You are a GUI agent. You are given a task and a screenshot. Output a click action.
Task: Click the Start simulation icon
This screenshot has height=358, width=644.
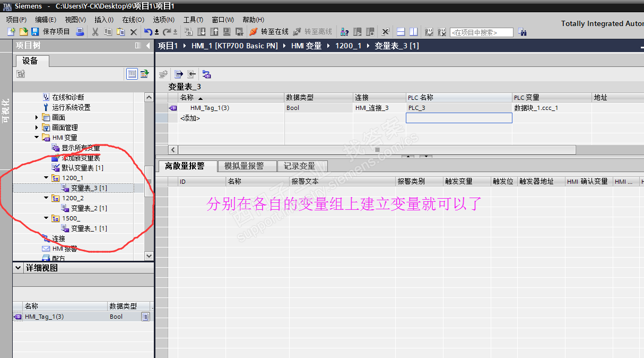coord(227,32)
